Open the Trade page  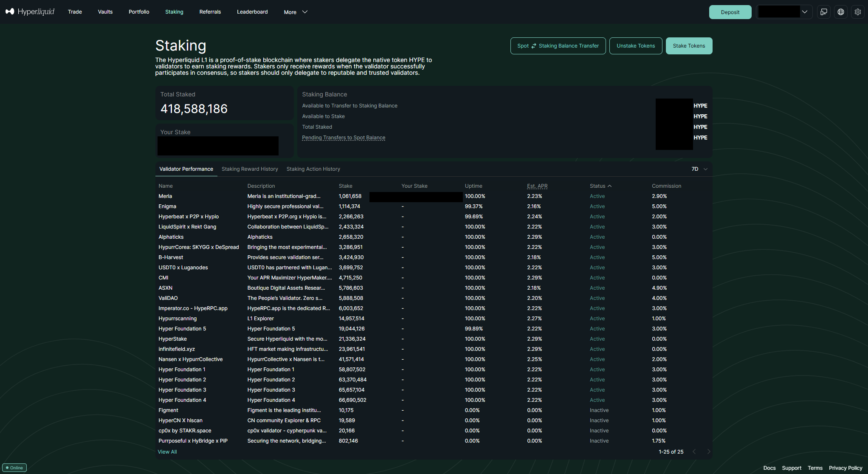pyautogui.click(x=75, y=12)
